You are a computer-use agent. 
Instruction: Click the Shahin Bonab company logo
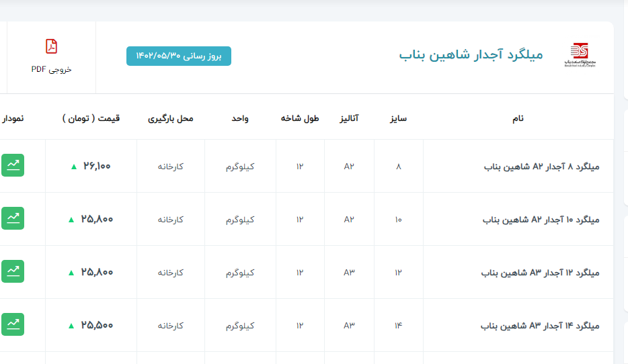tap(578, 55)
